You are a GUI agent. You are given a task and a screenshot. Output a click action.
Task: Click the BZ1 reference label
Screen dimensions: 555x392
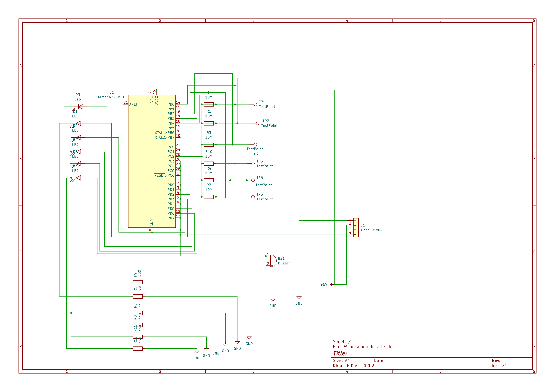[x=281, y=258]
